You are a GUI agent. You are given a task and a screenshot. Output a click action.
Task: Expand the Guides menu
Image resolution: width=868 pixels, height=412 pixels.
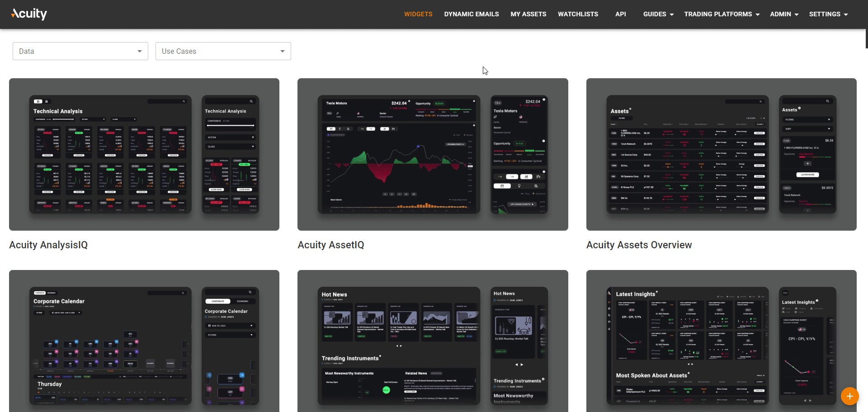(658, 14)
